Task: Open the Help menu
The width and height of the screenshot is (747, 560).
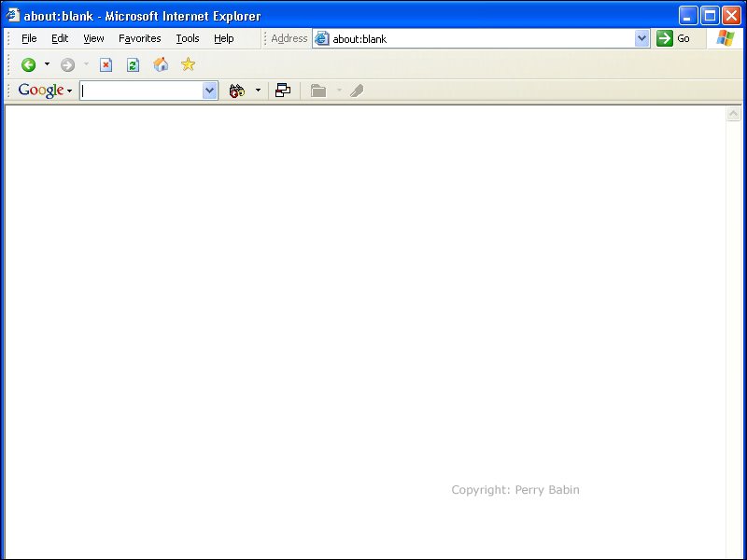Action: tap(224, 38)
